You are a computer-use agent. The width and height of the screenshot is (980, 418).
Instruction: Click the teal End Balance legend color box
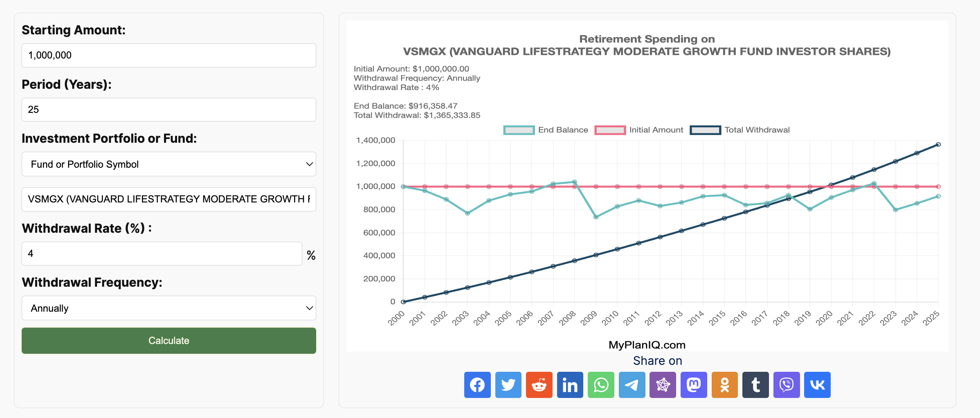click(519, 130)
